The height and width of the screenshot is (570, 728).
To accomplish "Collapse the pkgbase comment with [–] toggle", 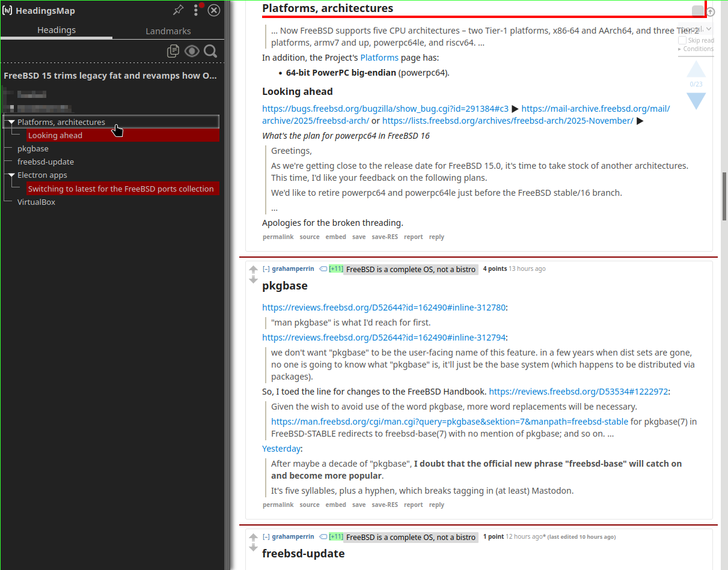I will tap(266, 269).
